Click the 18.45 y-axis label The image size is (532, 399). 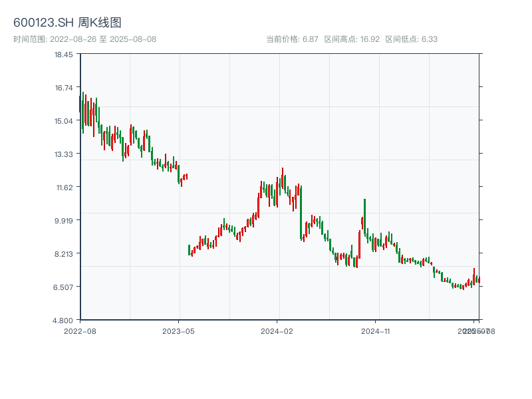(63, 54)
